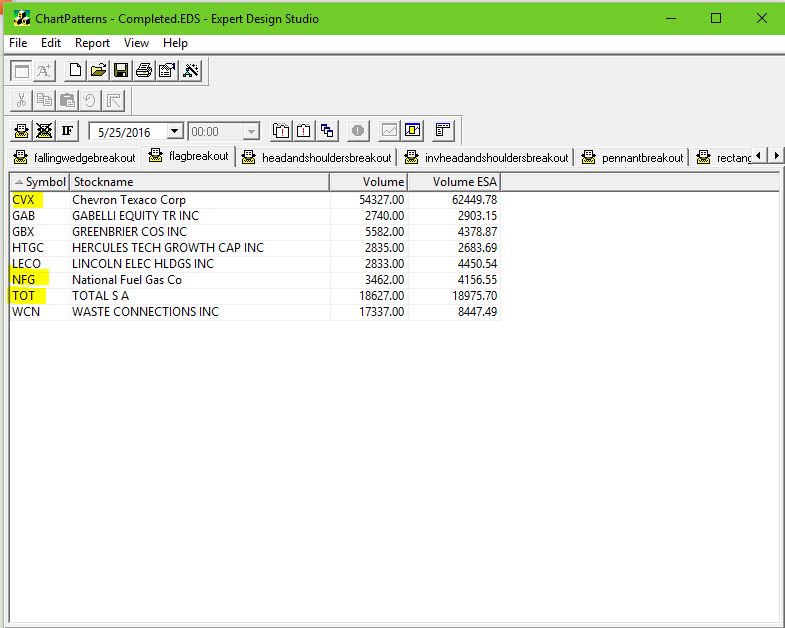Click the crossed-out typewriter icon
The width and height of the screenshot is (785, 628).
(x=44, y=131)
